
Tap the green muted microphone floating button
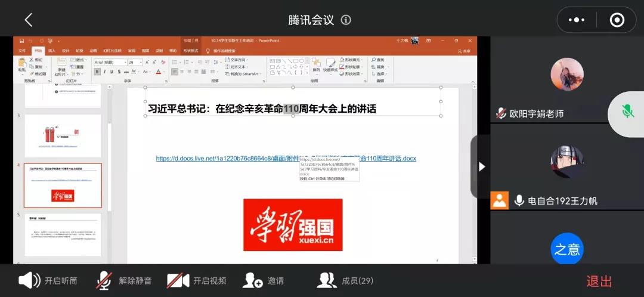[x=627, y=112]
